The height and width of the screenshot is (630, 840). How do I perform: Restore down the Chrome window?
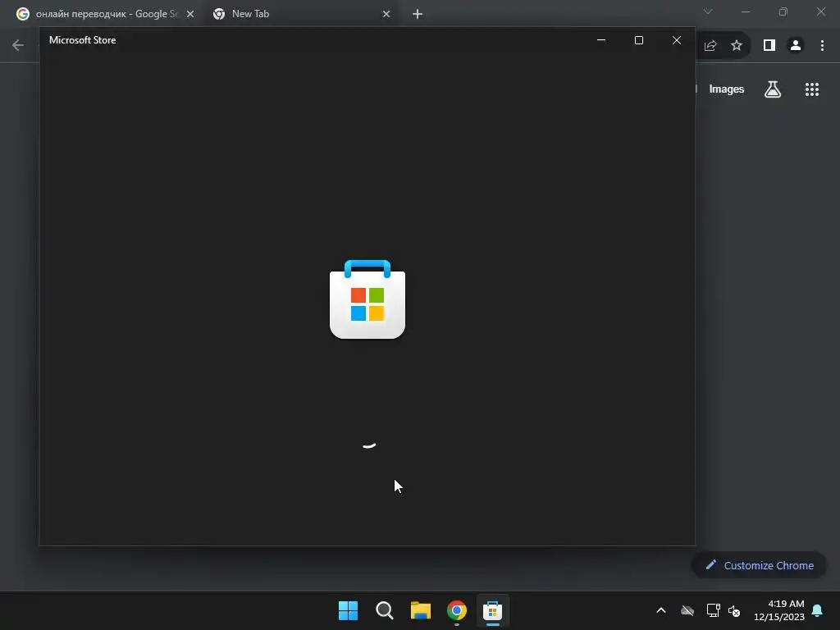pyautogui.click(x=783, y=11)
